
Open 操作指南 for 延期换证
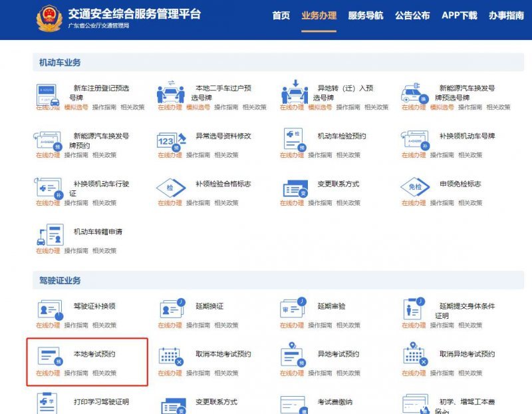click(198, 325)
